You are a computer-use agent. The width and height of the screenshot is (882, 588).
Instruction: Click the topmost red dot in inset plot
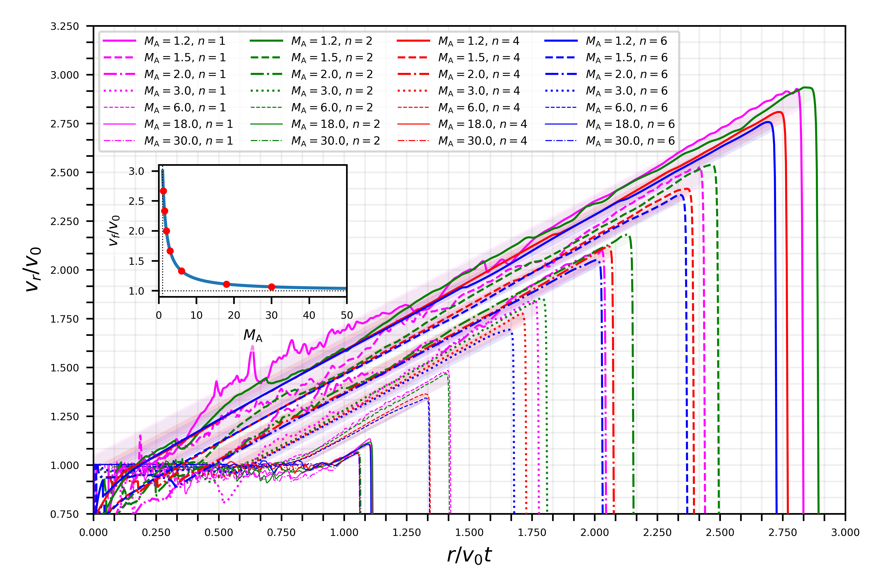[x=164, y=191]
